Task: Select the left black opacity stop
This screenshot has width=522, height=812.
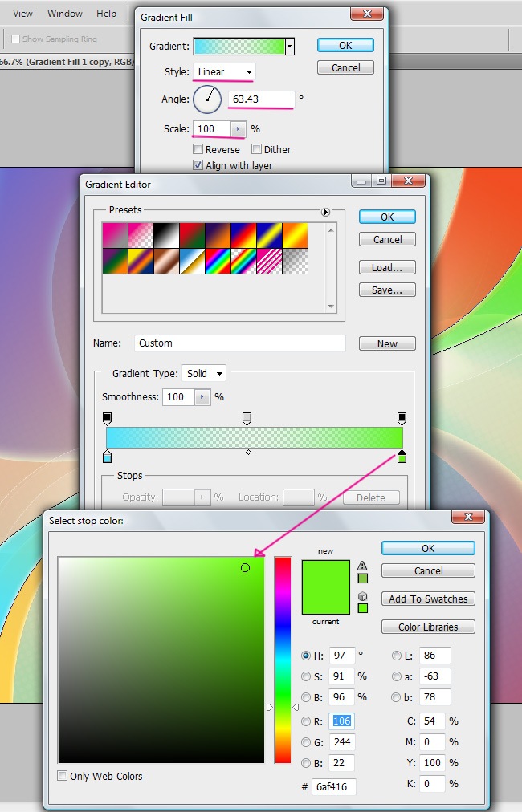Action: 108,418
